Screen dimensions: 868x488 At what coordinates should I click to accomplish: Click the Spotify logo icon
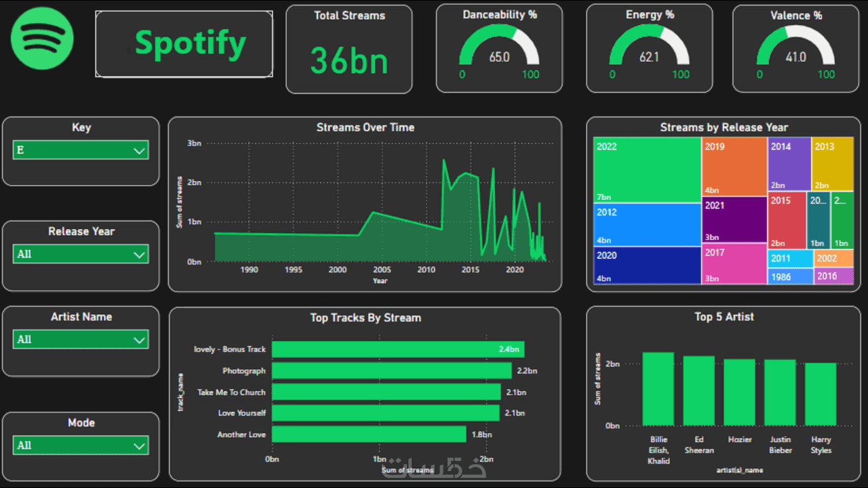click(42, 39)
